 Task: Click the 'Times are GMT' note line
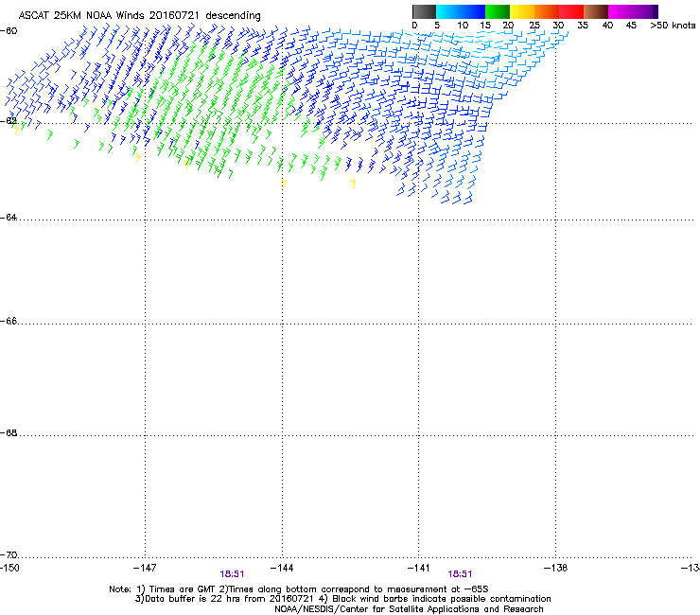pyautogui.click(x=298, y=589)
